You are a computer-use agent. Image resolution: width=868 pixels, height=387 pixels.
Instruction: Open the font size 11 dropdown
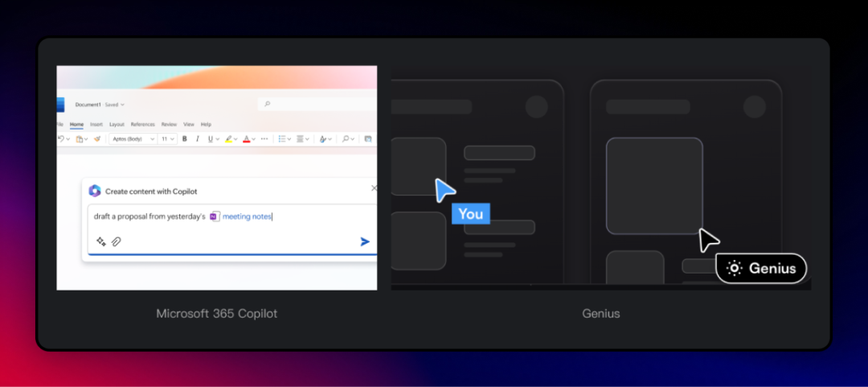pos(167,139)
